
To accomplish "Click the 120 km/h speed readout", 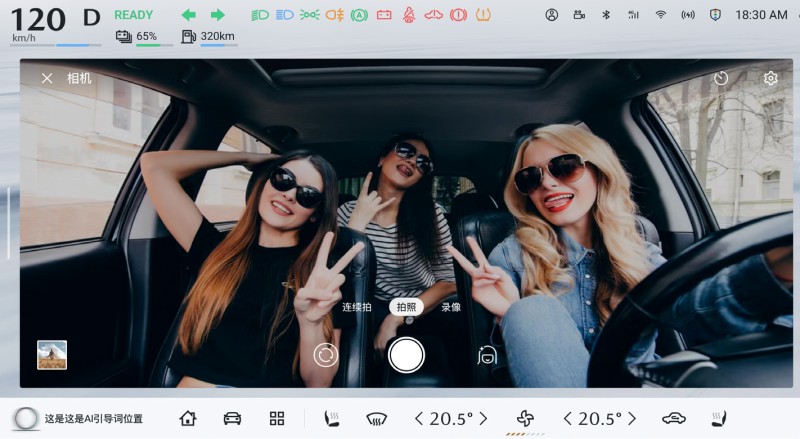I will tap(37, 24).
